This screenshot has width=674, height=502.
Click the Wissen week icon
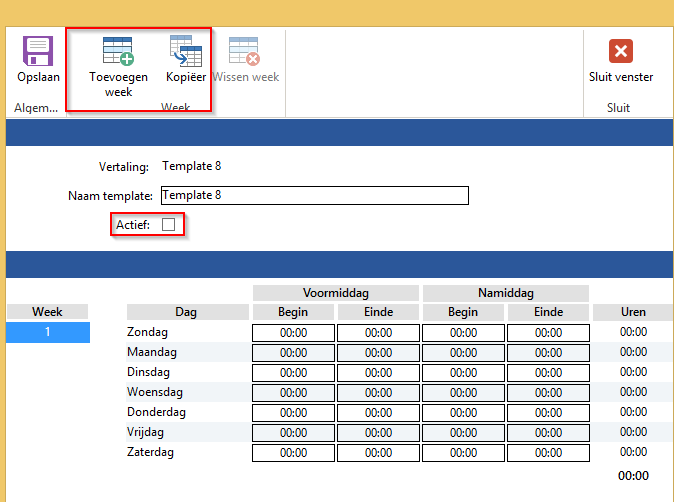tap(245, 52)
